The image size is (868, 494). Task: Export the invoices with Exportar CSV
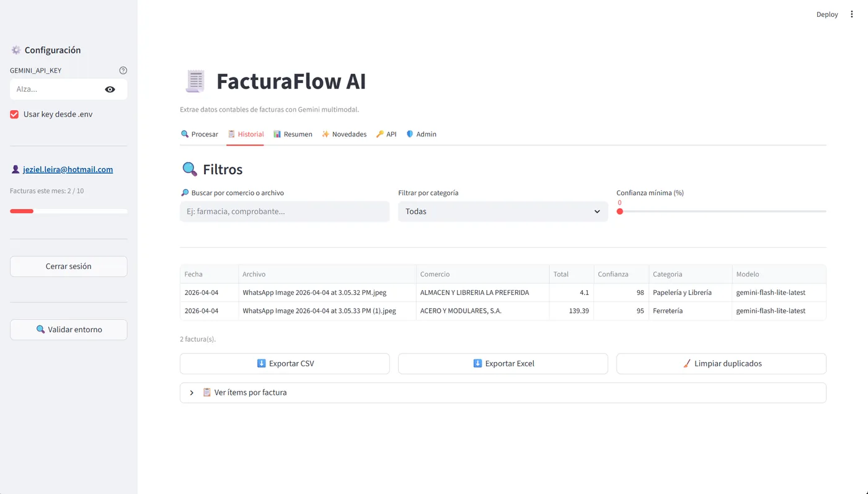[284, 364]
